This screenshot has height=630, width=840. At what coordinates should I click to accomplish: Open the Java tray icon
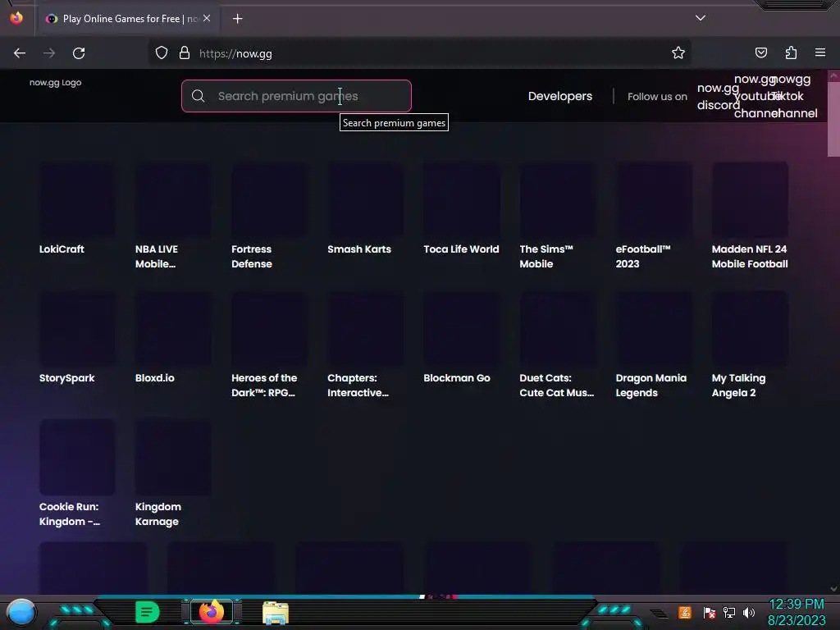click(x=685, y=612)
